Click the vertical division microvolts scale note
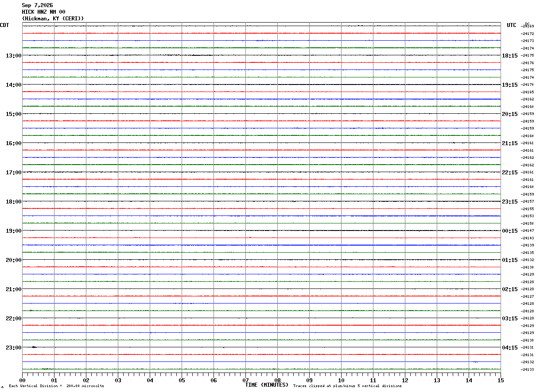This screenshot has height=392, width=536. [x=56, y=386]
